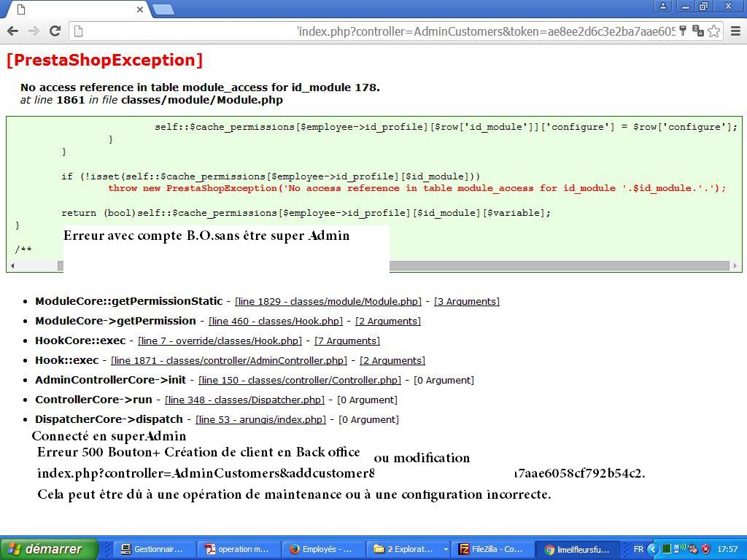Screen dimensions: 747x560
Task: Open line 53 arungis/index.php link
Action: pos(260,419)
